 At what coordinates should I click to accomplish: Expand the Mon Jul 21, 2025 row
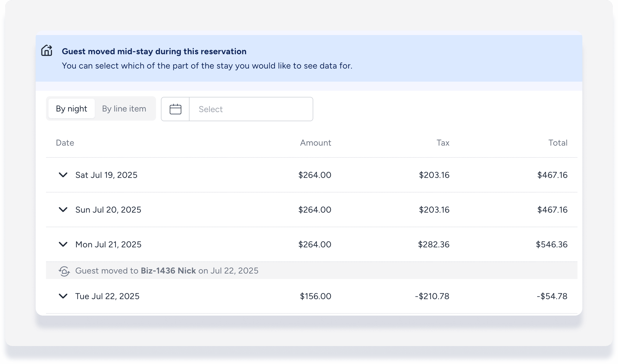(63, 244)
